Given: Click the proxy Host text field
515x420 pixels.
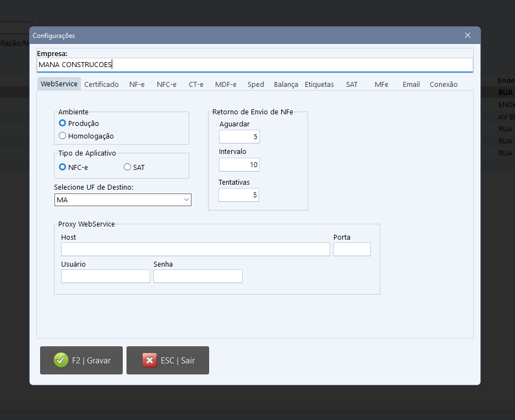Looking at the screenshot, I should pos(195,250).
